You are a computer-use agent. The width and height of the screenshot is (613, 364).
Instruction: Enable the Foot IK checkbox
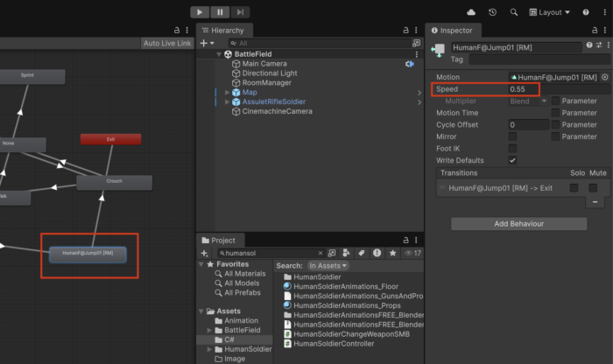512,149
